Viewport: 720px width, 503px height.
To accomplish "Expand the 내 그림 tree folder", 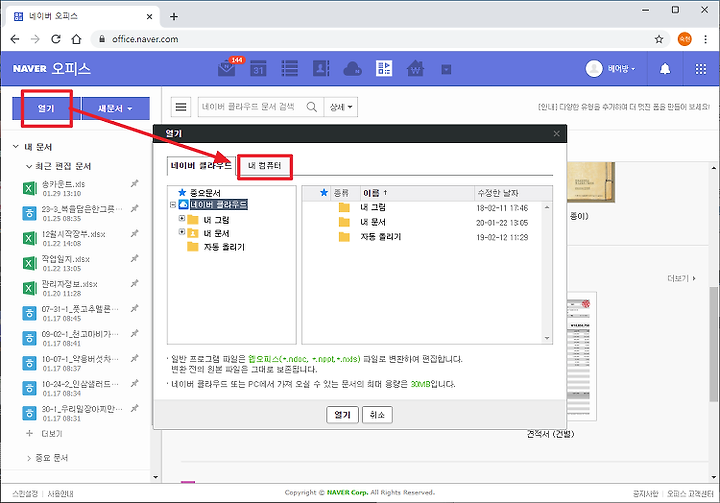I will [182, 219].
